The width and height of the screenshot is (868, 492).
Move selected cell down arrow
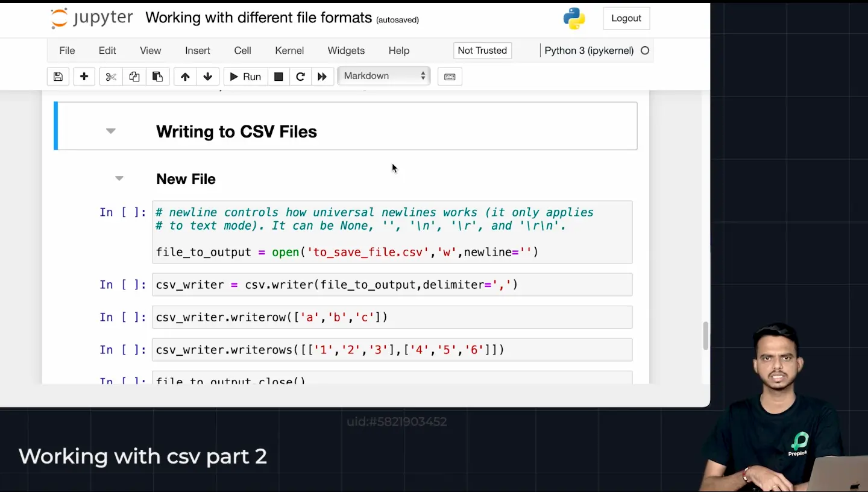pyautogui.click(x=208, y=77)
